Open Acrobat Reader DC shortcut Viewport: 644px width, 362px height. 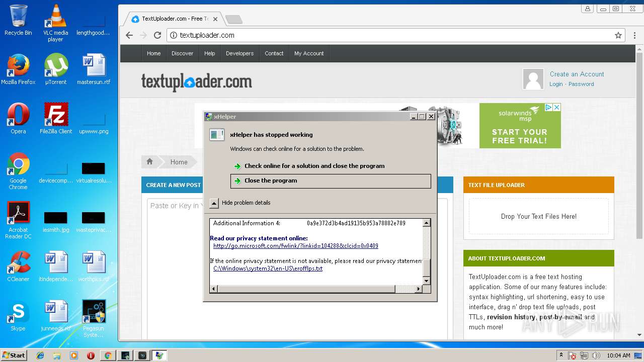pos(18,220)
